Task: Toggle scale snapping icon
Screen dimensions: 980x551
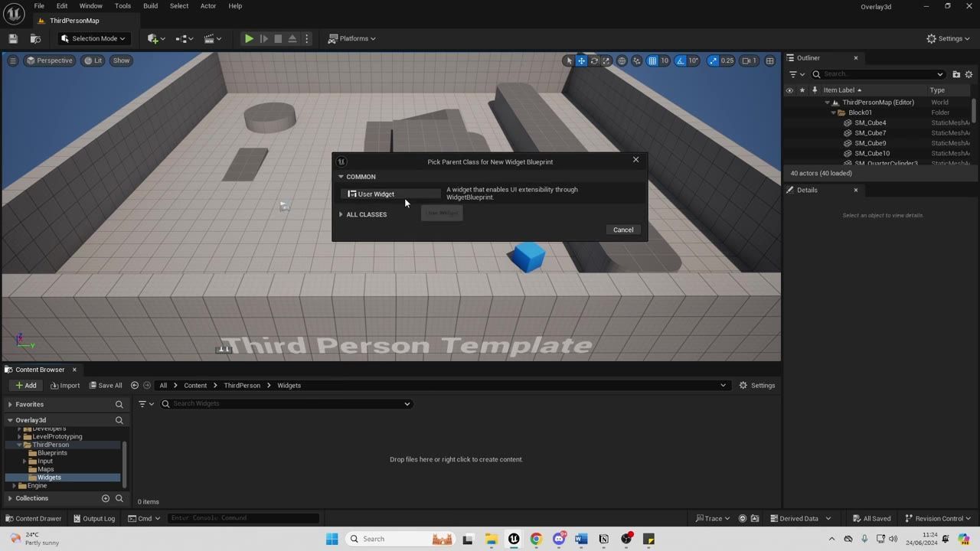Action: [714, 60]
